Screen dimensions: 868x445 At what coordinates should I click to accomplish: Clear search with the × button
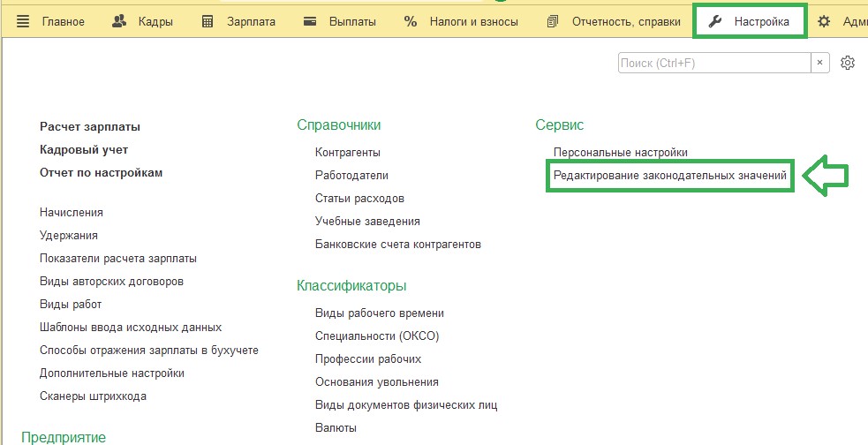pos(820,63)
